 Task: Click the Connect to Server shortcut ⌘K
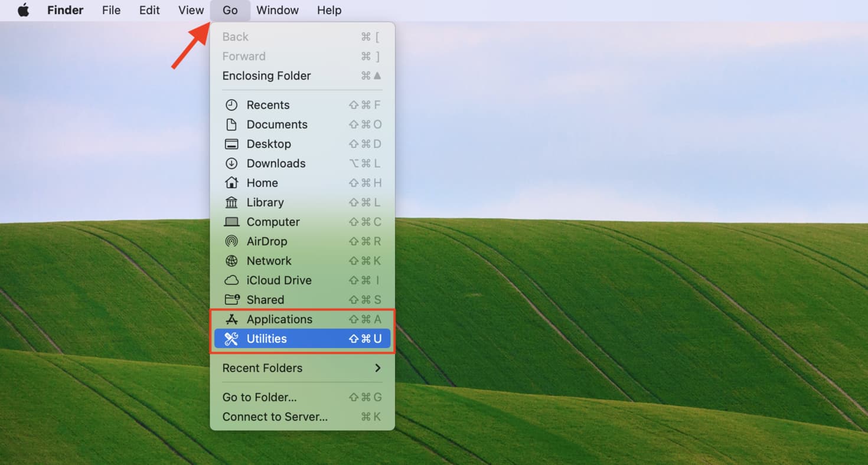tap(371, 417)
